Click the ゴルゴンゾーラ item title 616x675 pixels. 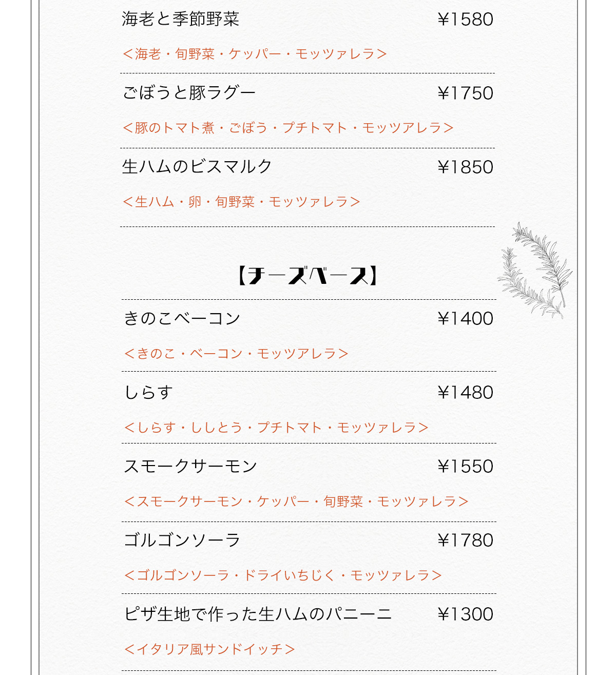182,541
